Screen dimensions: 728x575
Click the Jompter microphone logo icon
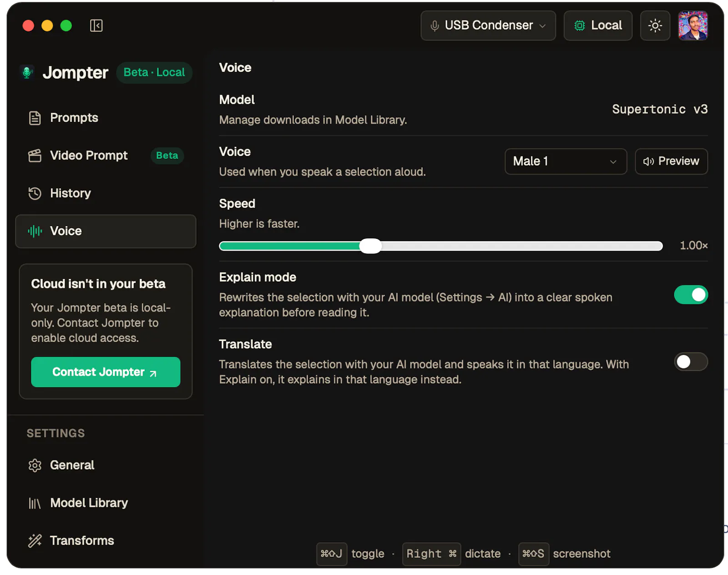pyautogui.click(x=27, y=72)
